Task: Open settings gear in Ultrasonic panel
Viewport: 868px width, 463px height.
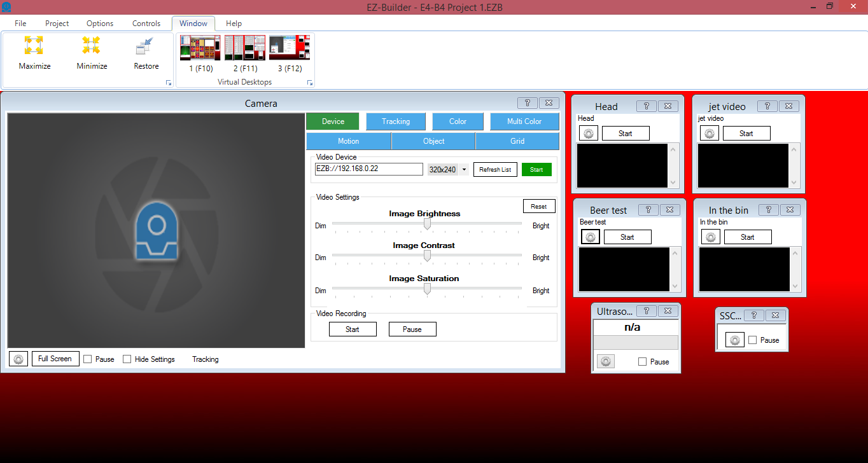Action: pos(606,361)
